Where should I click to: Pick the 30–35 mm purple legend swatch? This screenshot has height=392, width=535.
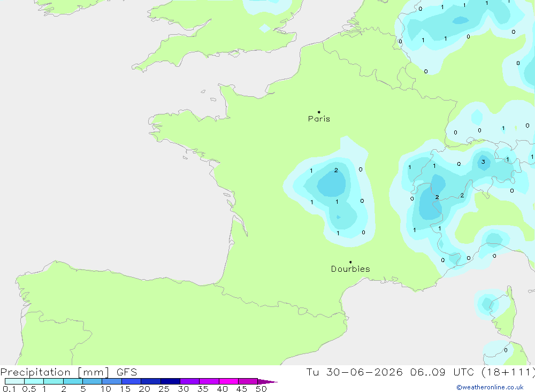189,381
